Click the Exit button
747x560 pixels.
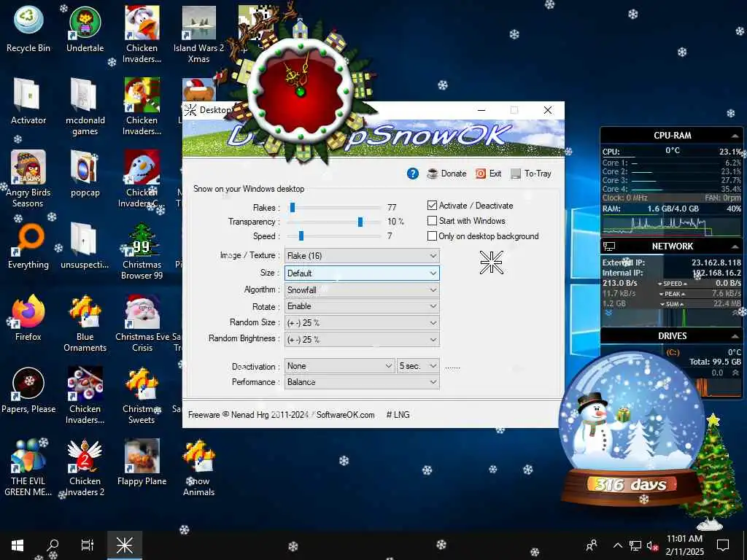pyautogui.click(x=488, y=174)
